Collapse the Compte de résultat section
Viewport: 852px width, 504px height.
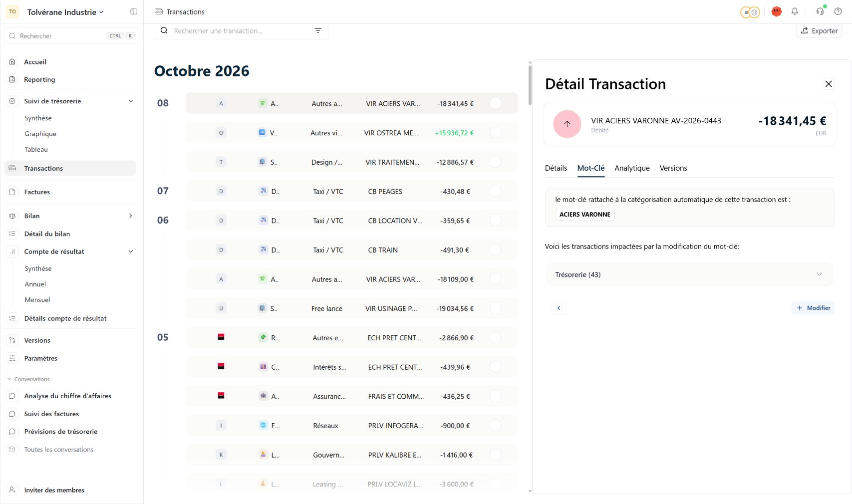[x=131, y=252]
